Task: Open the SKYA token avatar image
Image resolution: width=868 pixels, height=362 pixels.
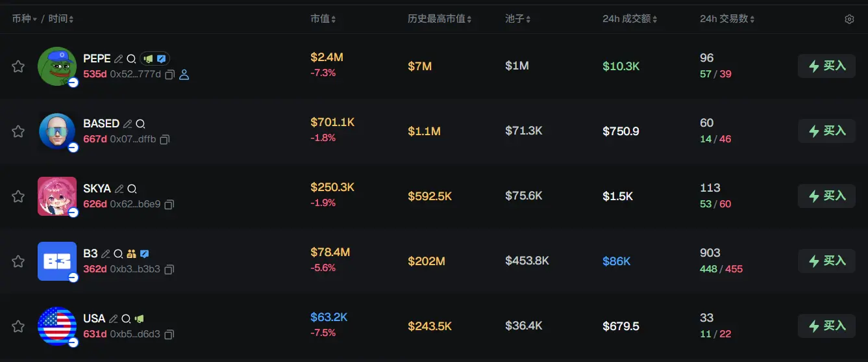Action: coord(57,196)
